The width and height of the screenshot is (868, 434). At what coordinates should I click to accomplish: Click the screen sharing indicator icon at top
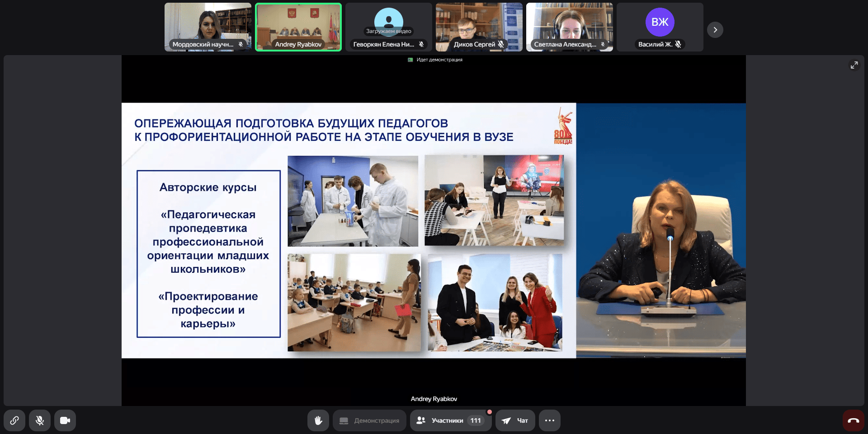[x=410, y=60]
